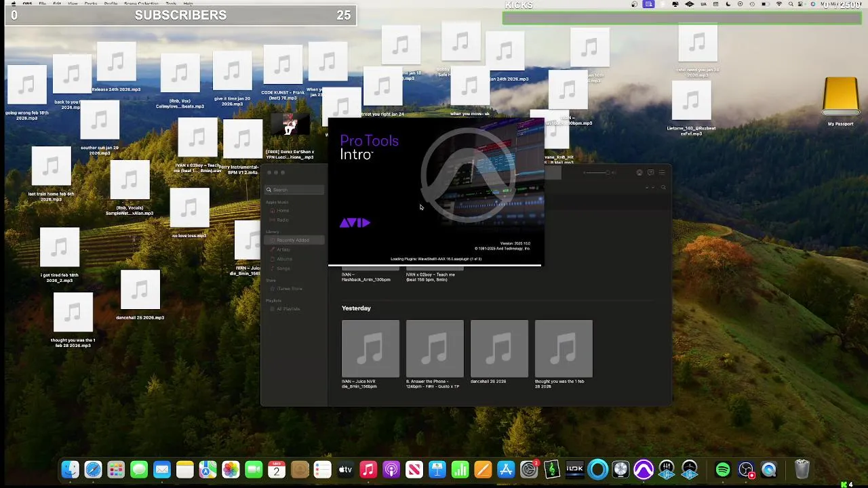This screenshot has height=488, width=868.
Task: Select All Playlists in Music sidebar
Action: click(288, 309)
